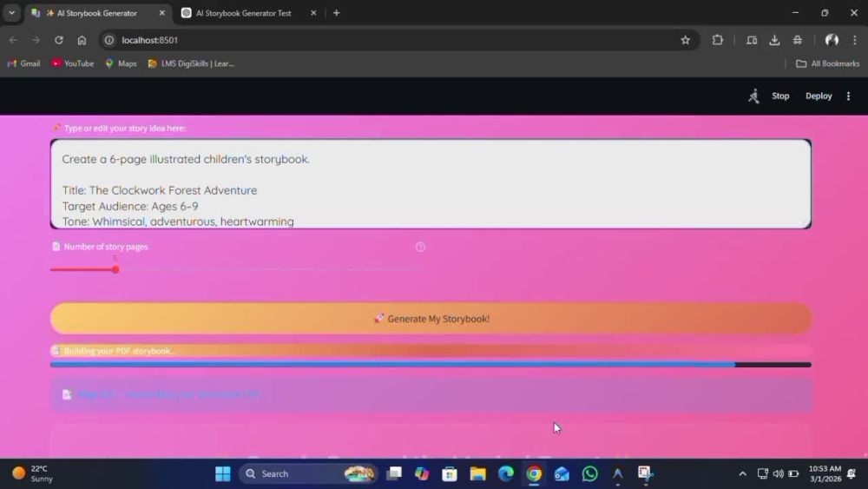Click the 'Building your PDF storybook' status text
This screenshot has height=489, width=868.
point(120,351)
